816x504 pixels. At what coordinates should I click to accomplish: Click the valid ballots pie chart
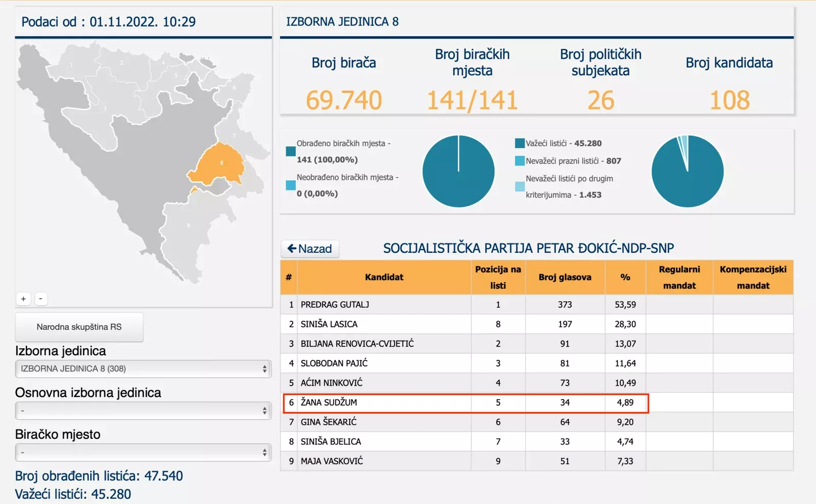[x=687, y=171]
